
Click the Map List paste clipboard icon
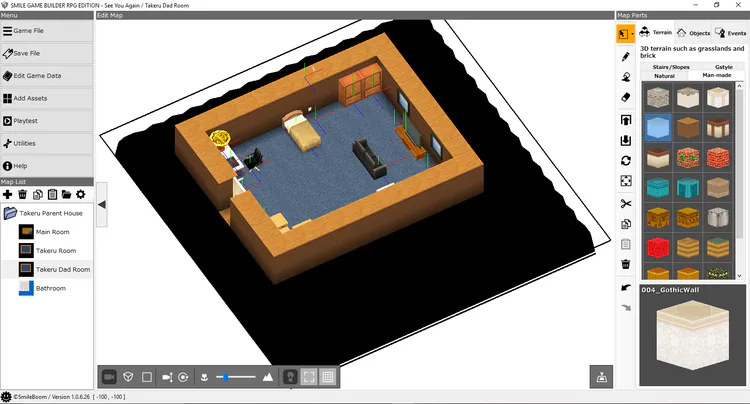[x=52, y=194]
